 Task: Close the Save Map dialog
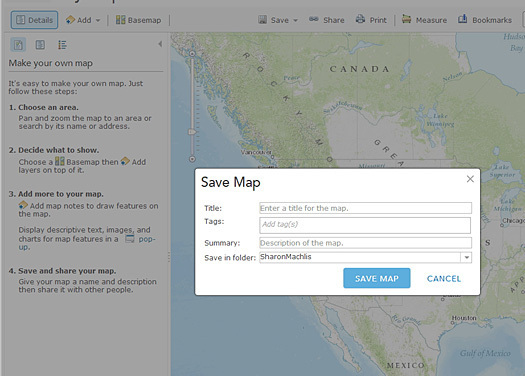pyautogui.click(x=470, y=179)
